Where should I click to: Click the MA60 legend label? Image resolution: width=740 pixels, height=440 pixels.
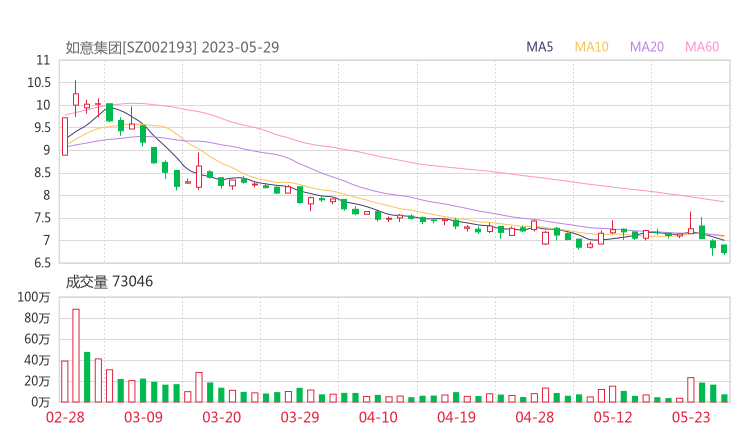702,47
